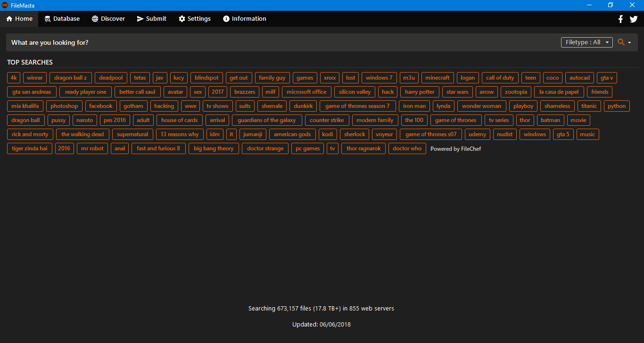Select the 'harry potter' tag

pyautogui.click(x=420, y=92)
